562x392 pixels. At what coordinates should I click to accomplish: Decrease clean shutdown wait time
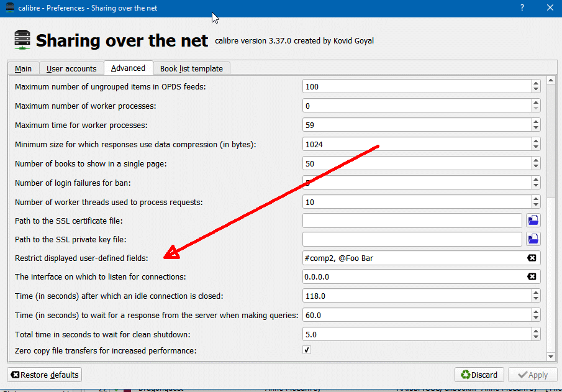coord(536,337)
